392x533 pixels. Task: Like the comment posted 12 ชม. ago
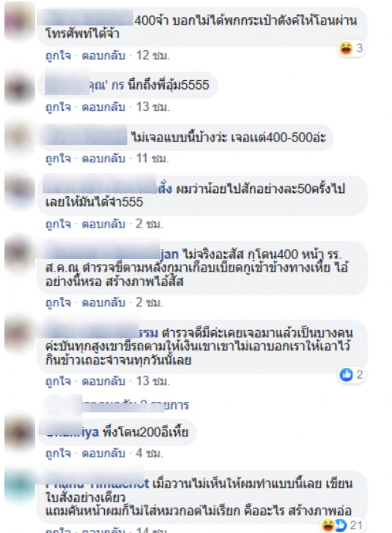pos(58,55)
